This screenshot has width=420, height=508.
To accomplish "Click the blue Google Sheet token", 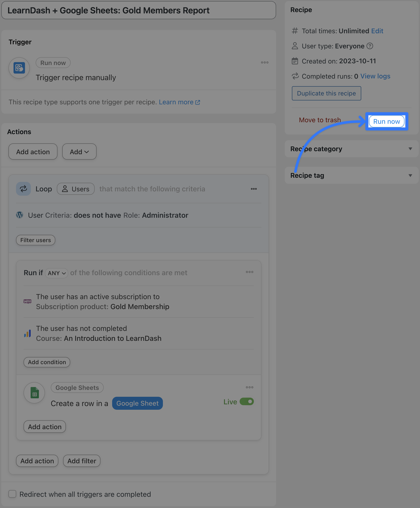I will [x=137, y=403].
